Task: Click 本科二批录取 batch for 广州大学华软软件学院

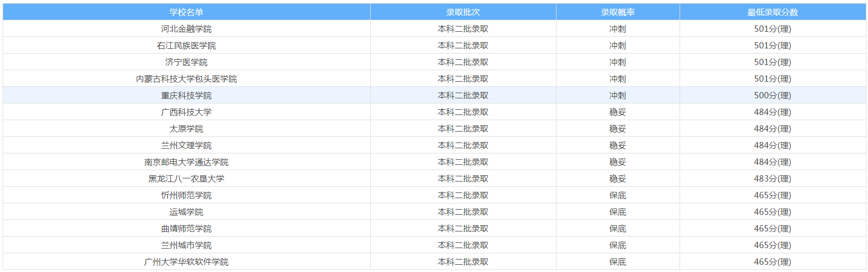Action: (463, 262)
